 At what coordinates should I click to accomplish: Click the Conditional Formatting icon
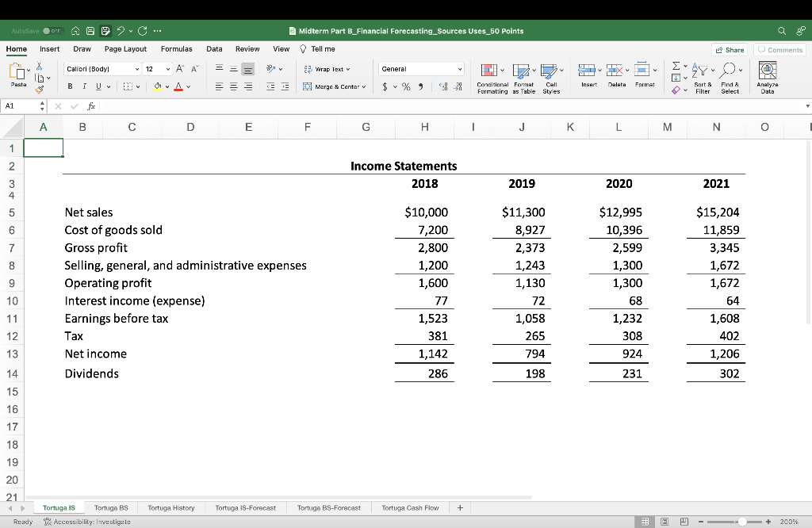tap(488, 71)
